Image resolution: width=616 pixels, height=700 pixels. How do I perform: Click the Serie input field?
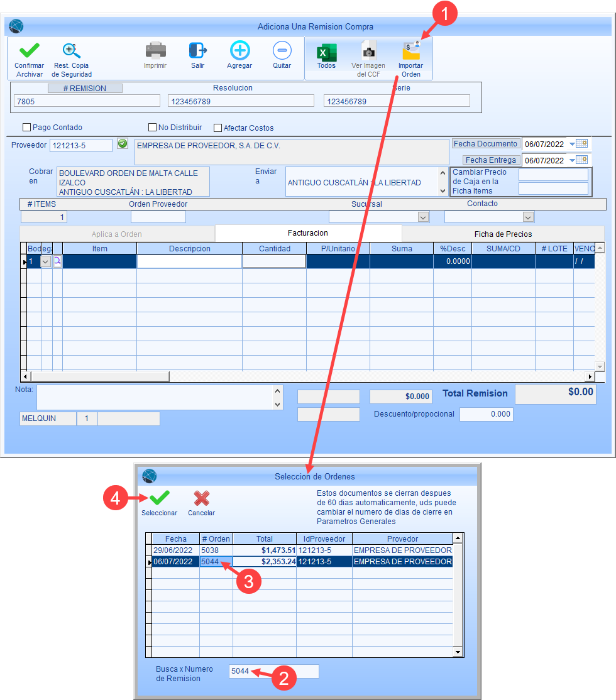click(397, 101)
